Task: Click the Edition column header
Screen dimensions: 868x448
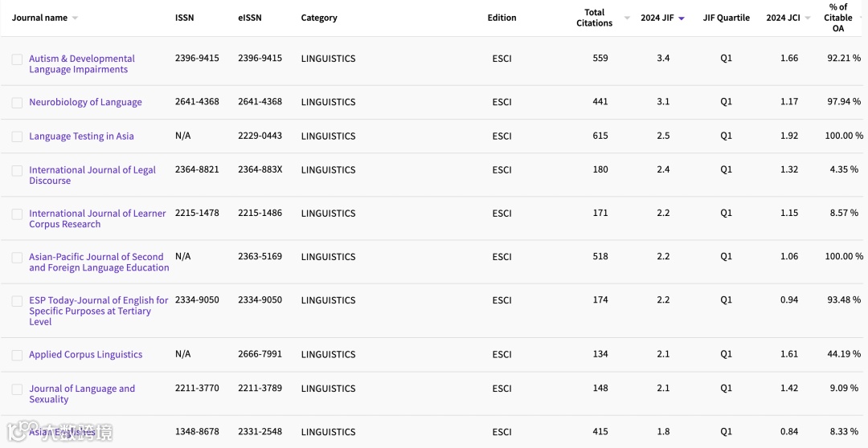Action: (502, 18)
